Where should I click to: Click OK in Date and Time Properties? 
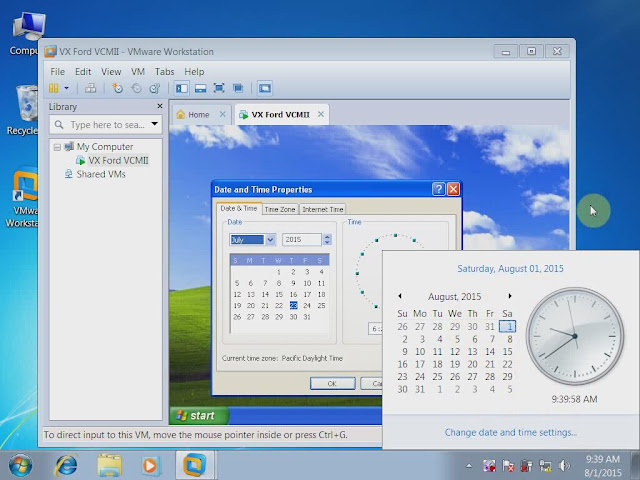(332, 384)
